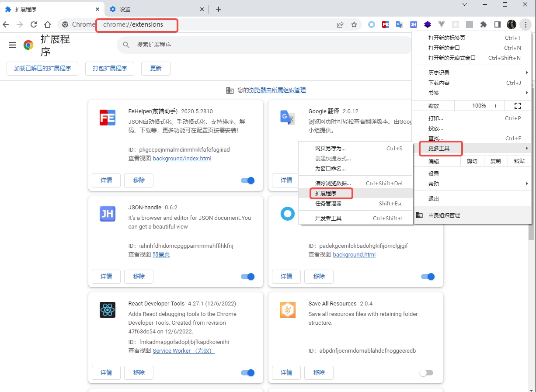
Task: Expand the 历史记录 submenu
Action: point(472,73)
